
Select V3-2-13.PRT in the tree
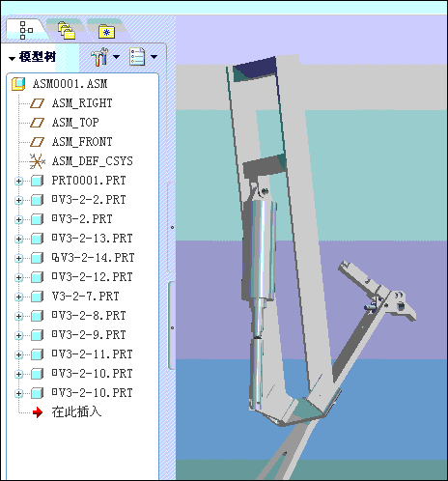coord(92,239)
